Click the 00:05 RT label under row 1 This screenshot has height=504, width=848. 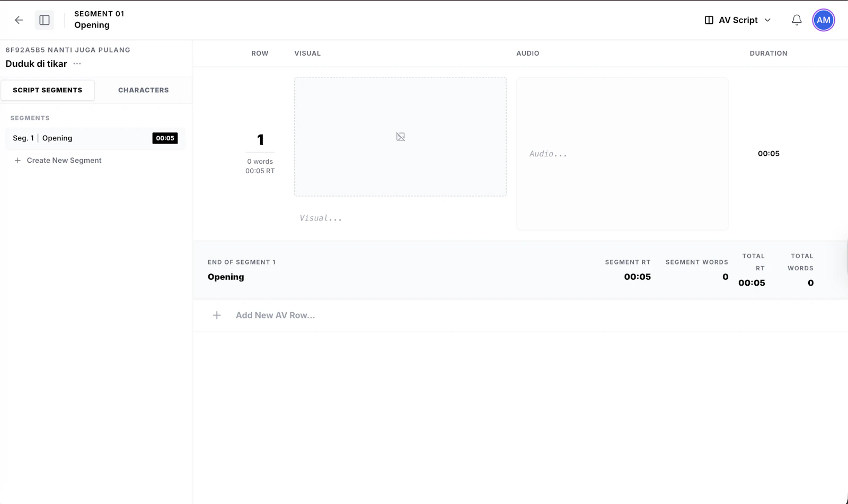[260, 171]
